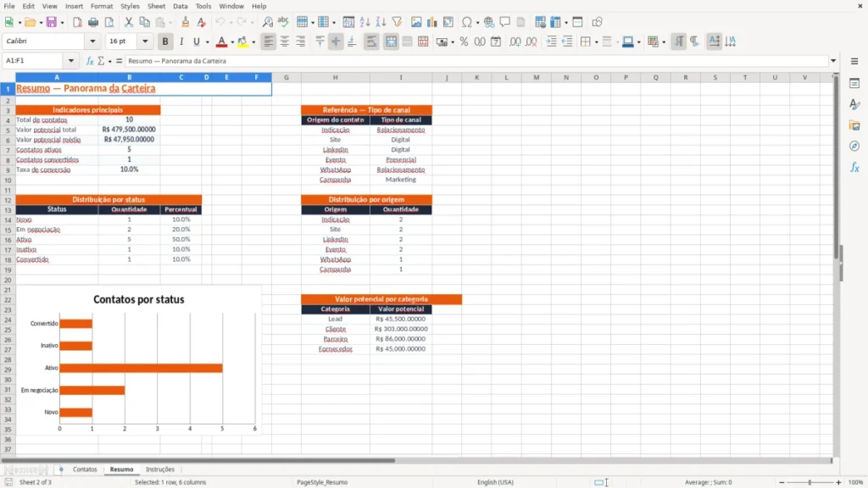Insert pivot table icon

(448, 22)
